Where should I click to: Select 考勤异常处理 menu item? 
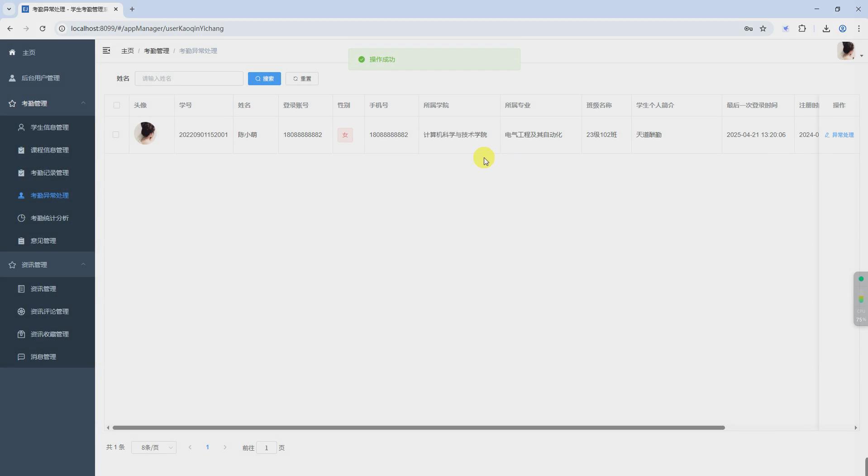pos(48,195)
